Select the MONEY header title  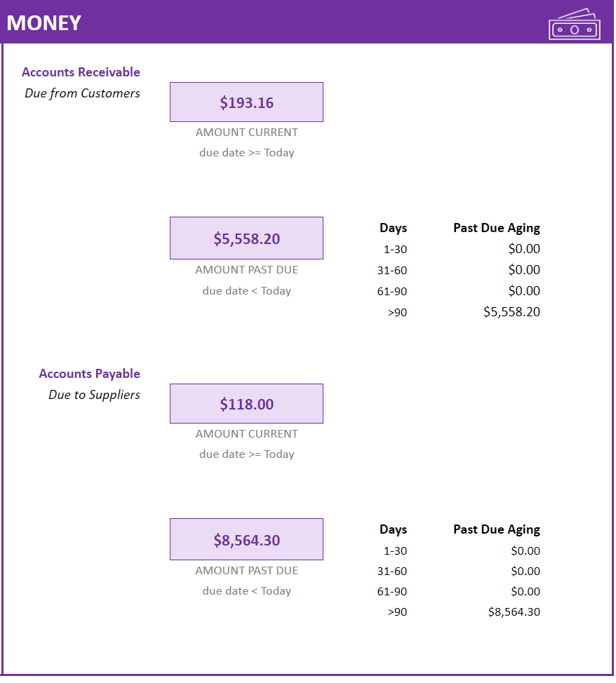tap(44, 23)
